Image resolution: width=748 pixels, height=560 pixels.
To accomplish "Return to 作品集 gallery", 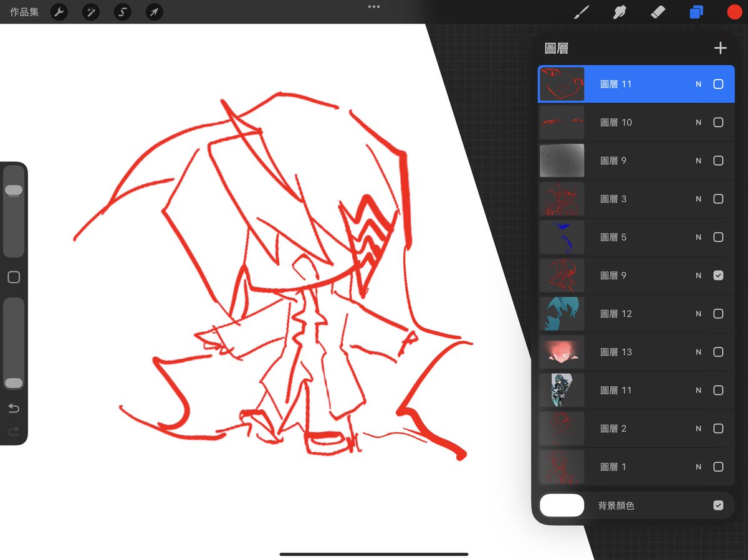I will 24,12.
